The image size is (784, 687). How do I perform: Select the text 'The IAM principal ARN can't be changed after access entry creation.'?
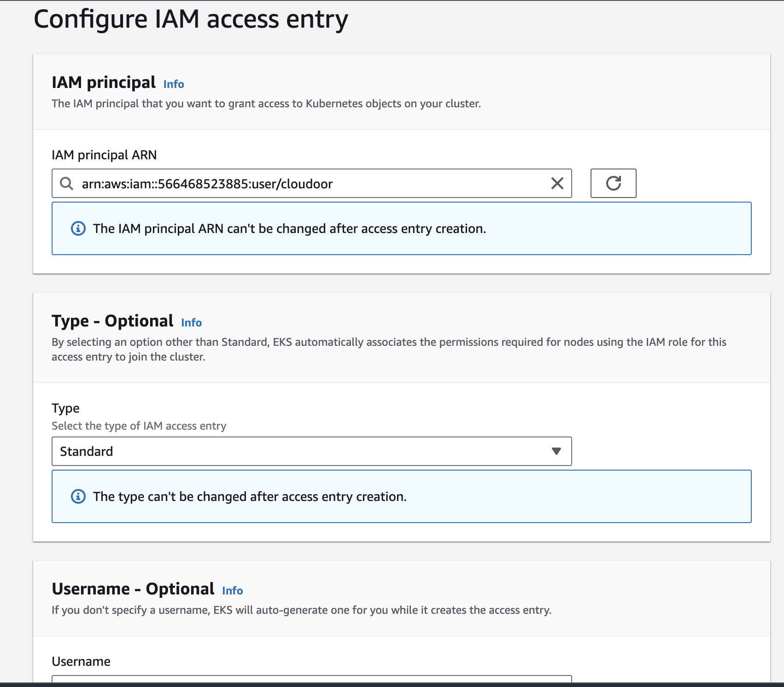point(290,229)
